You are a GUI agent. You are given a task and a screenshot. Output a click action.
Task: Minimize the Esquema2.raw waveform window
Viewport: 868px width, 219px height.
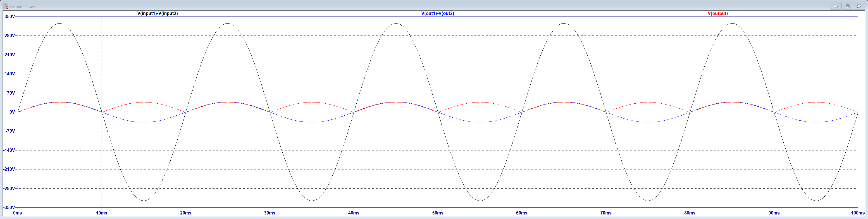tap(836, 6)
